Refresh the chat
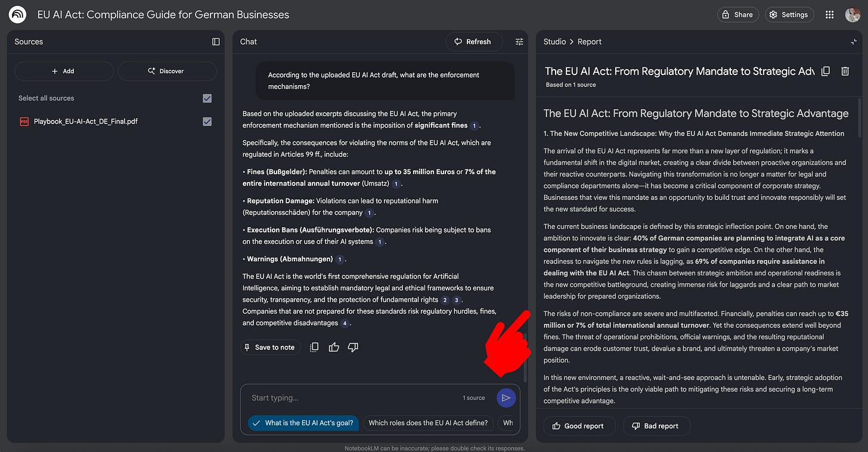The width and height of the screenshot is (868, 452). click(474, 42)
